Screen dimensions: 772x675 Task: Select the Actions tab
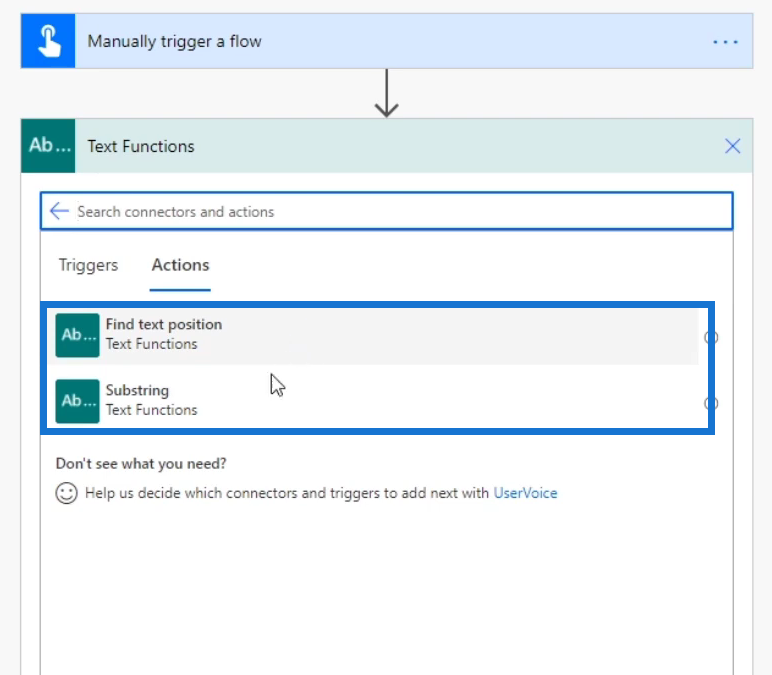(180, 265)
